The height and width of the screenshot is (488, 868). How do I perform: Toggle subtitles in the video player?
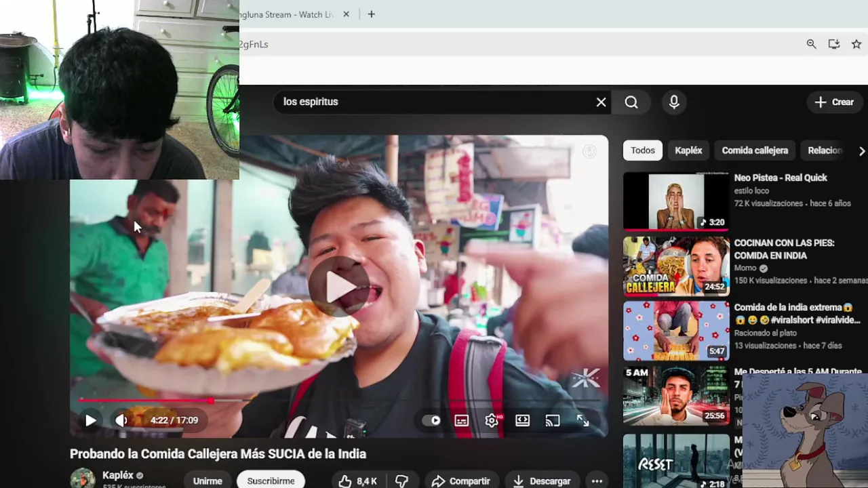coord(462,420)
